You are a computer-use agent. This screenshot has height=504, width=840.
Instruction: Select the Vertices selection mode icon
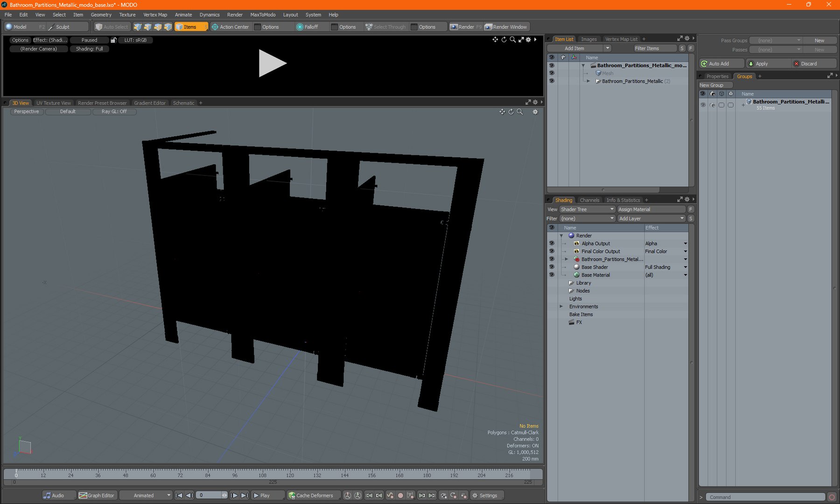(138, 27)
